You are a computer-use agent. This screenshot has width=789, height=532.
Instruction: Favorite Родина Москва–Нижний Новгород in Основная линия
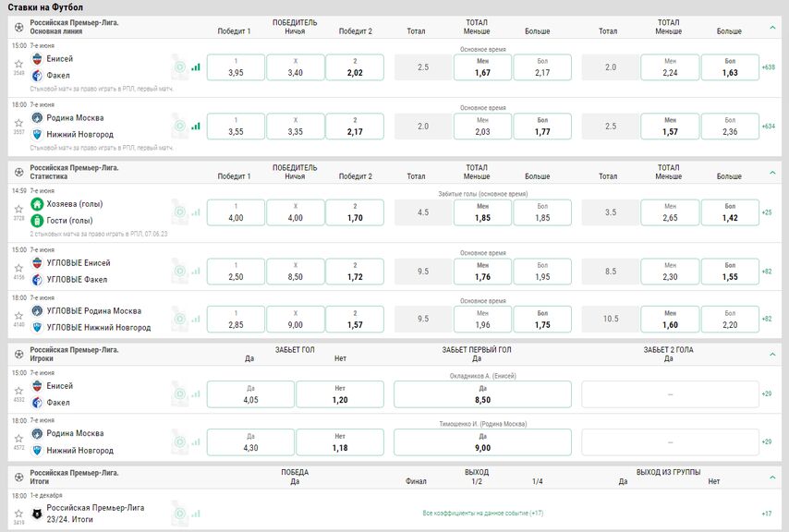coord(18,123)
